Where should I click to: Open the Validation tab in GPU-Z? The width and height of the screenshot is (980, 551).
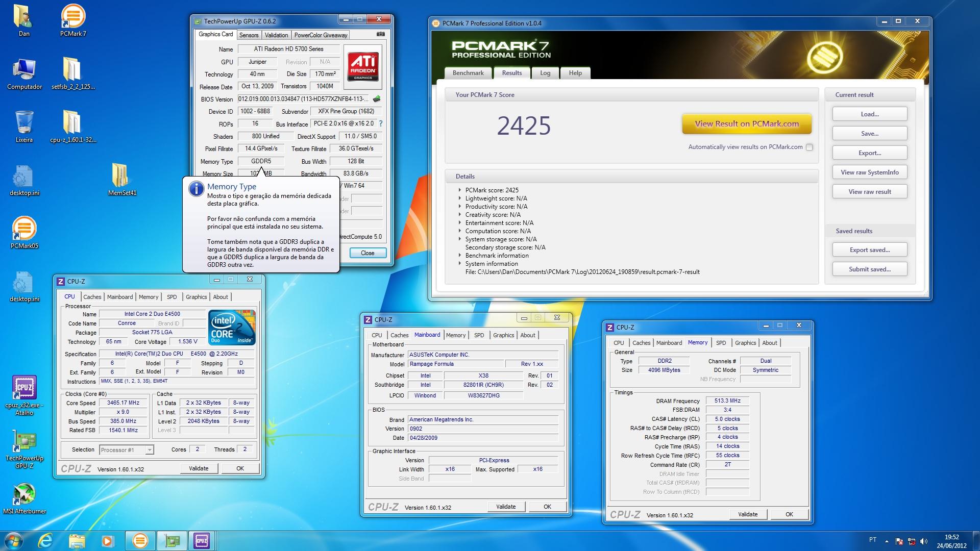pyautogui.click(x=276, y=35)
